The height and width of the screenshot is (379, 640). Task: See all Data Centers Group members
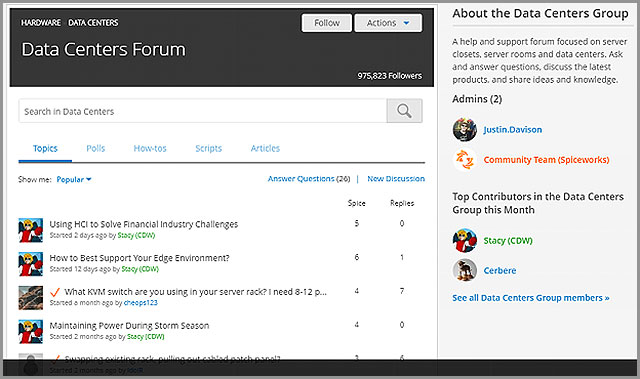(531, 298)
